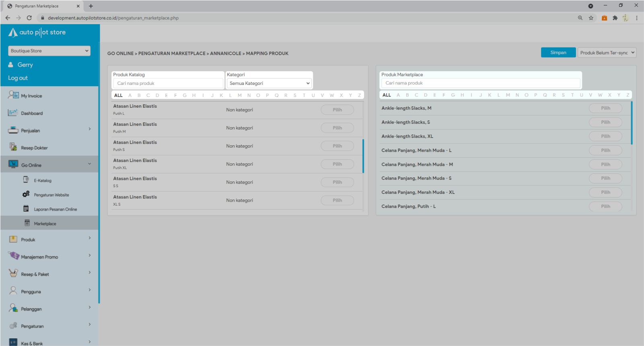Click the Manajemen Promo tag icon
This screenshot has height=346, width=644.
coord(14,256)
